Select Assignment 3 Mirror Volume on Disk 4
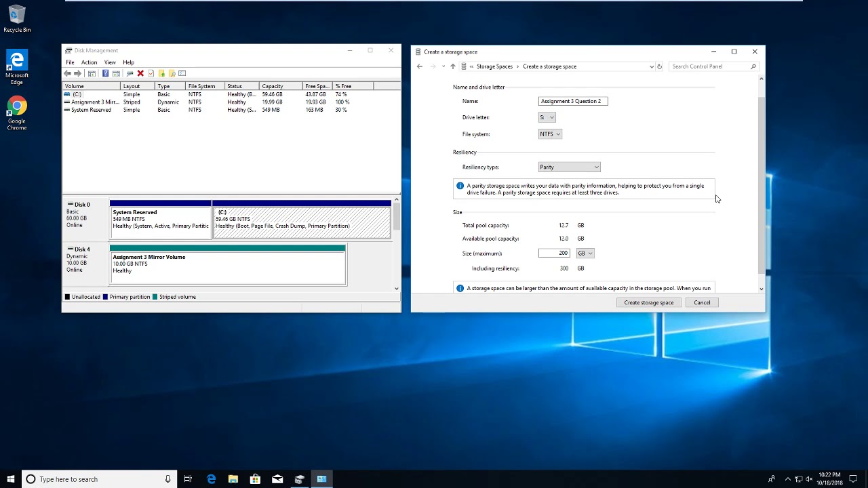868x488 pixels. 228,264
